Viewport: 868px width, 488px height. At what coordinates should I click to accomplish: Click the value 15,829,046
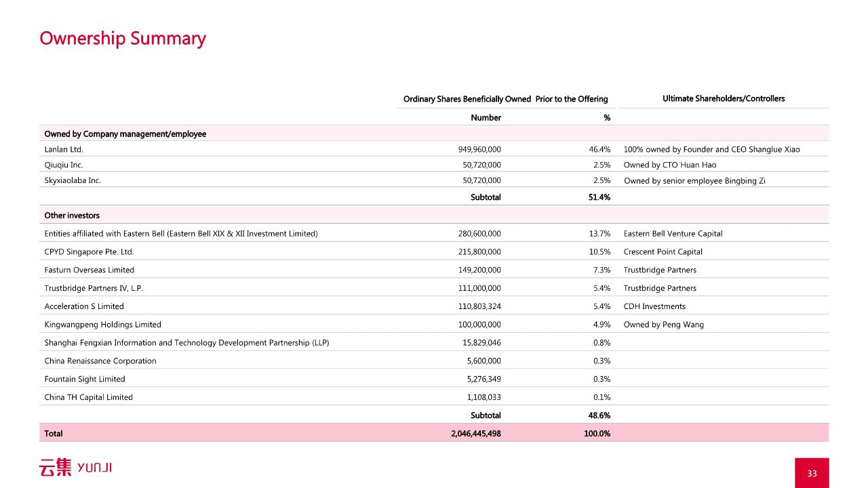[x=482, y=343]
